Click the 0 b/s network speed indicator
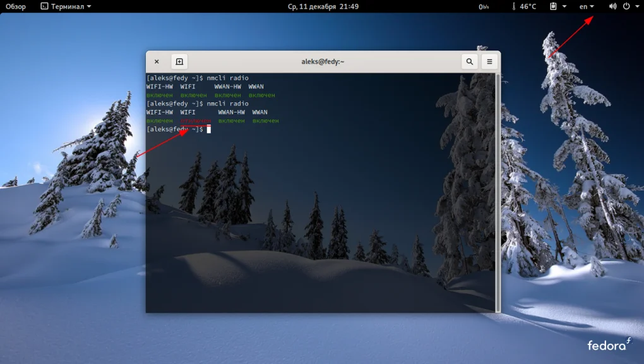The height and width of the screenshot is (364, 644). click(484, 6)
